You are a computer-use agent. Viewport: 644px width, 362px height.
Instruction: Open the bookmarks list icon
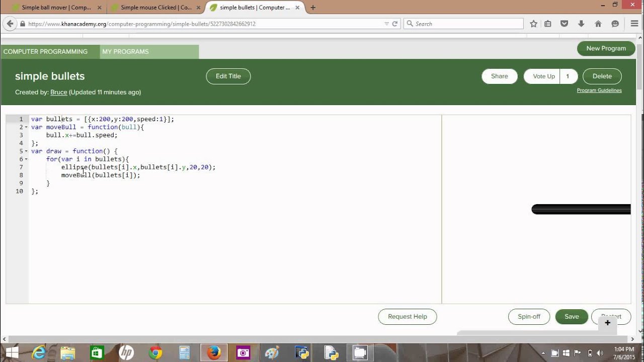tap(548, 24)
